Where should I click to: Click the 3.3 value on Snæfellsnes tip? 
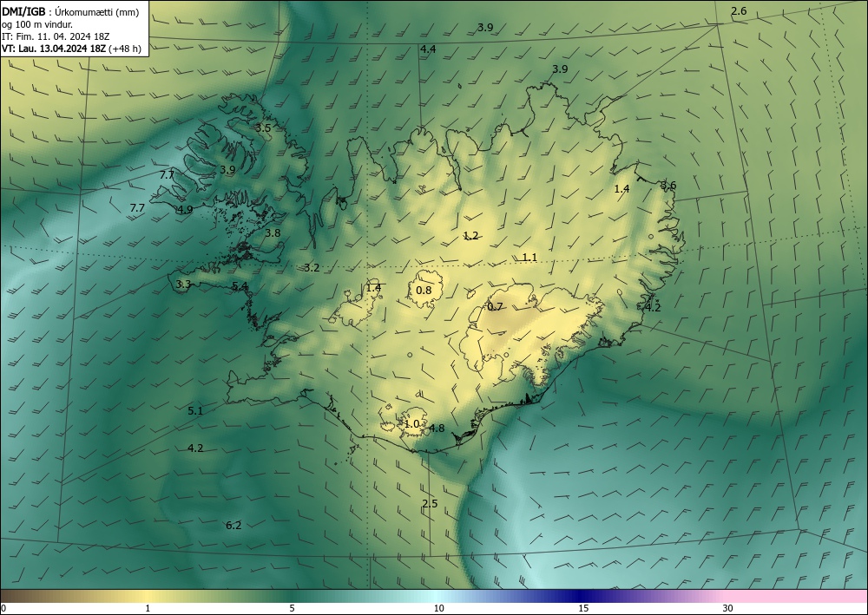tap(183, 285)
